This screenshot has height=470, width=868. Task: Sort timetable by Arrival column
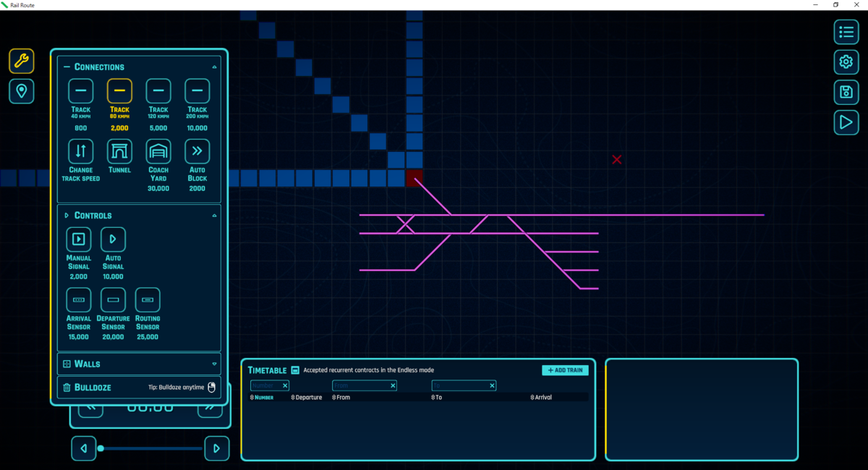pyautogui.click(x=541, y=398)
